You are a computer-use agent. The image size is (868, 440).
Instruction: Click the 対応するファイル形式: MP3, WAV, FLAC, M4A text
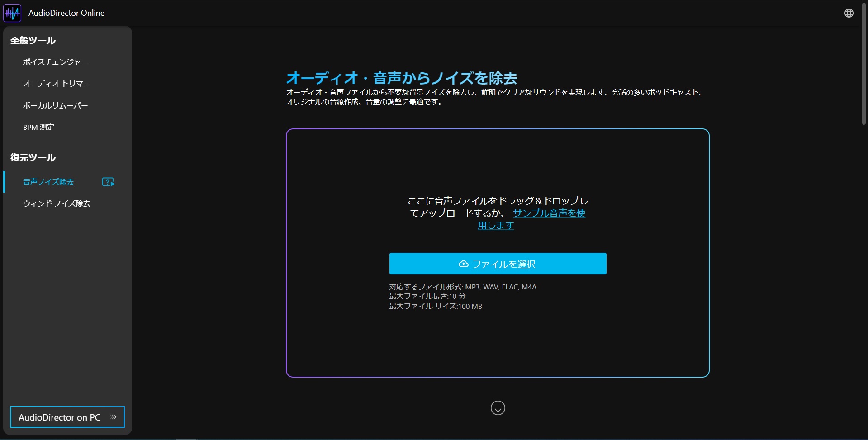(463, 287)
